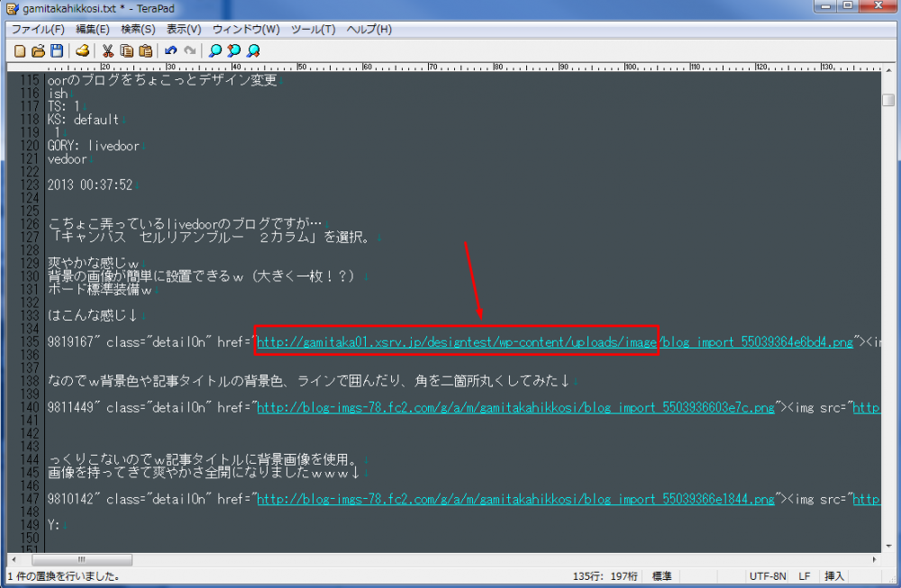The image size is (901, 588).
Task: Open the ヘルプ(H) menu
Action: pyautogui.click(x=369, y=30)
